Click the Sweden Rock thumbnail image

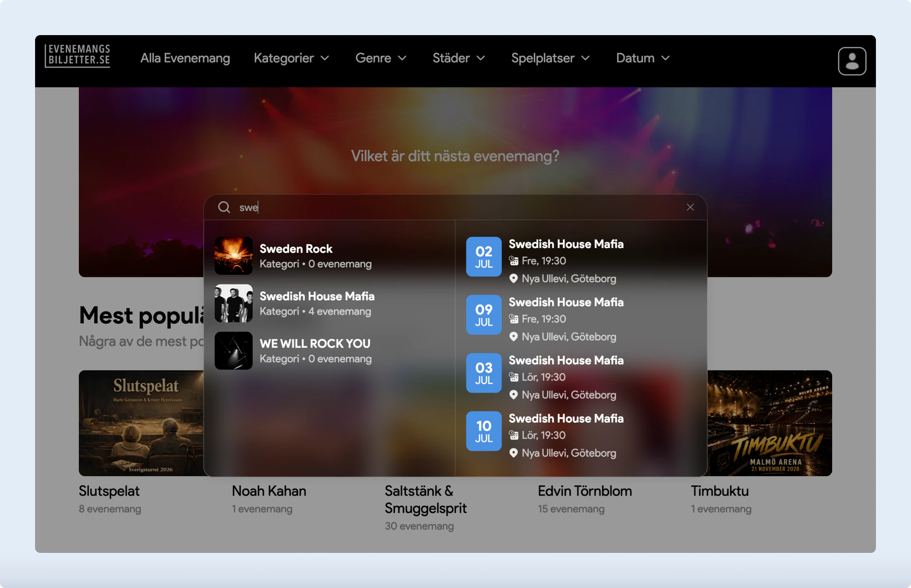233,256
